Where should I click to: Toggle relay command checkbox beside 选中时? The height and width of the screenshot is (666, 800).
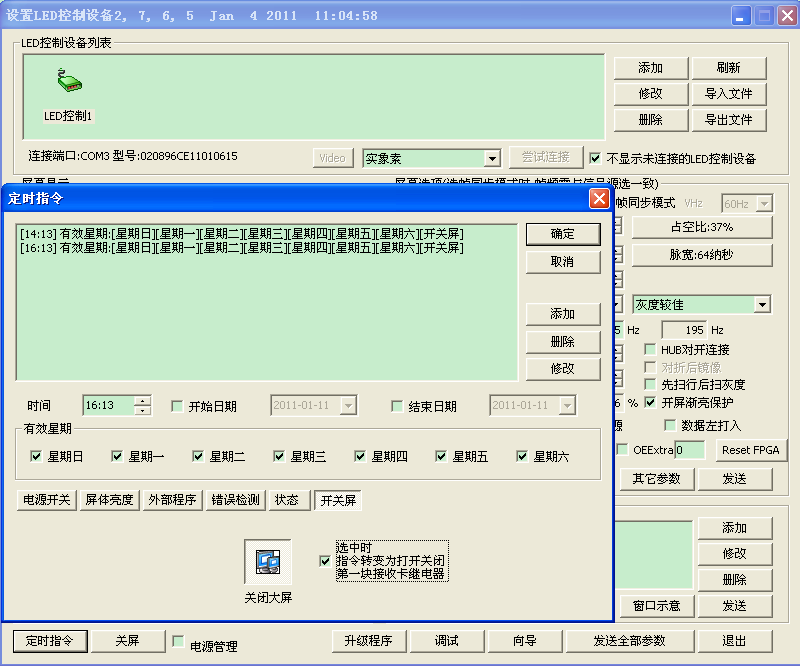click(325, 561)
